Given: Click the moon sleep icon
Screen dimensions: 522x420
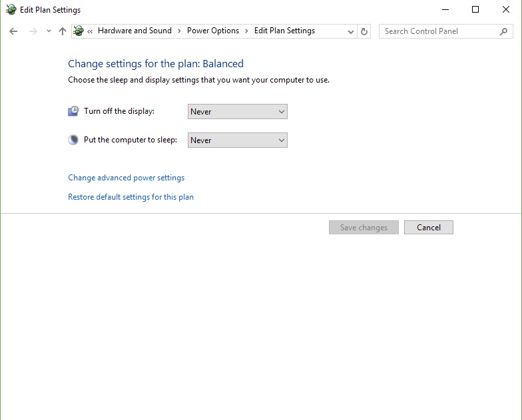Looking at the screenshot, I should tap(73, 140).
